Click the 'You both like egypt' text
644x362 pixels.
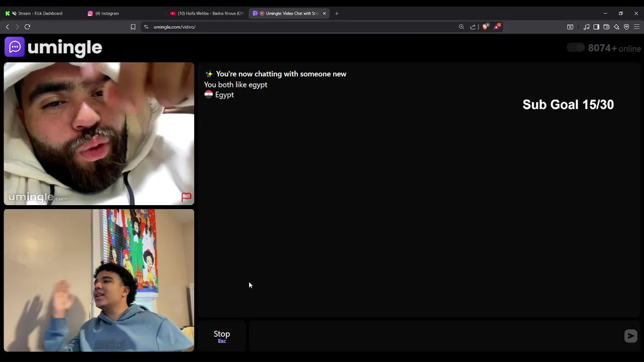(235, 84)
